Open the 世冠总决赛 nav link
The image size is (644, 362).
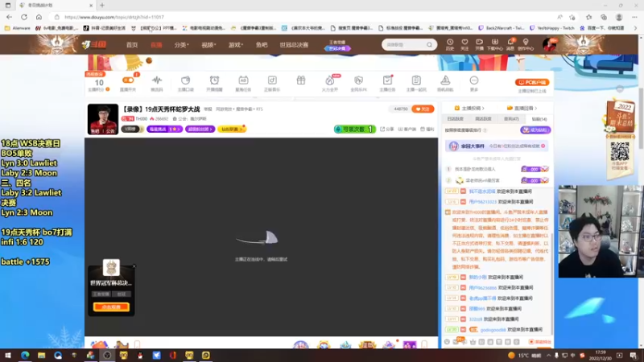[294, 45]
